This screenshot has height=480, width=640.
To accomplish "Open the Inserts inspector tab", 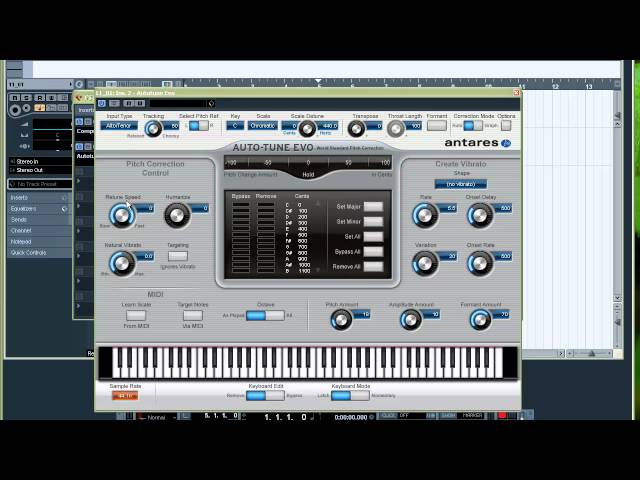I will click(x=39, y=198).
